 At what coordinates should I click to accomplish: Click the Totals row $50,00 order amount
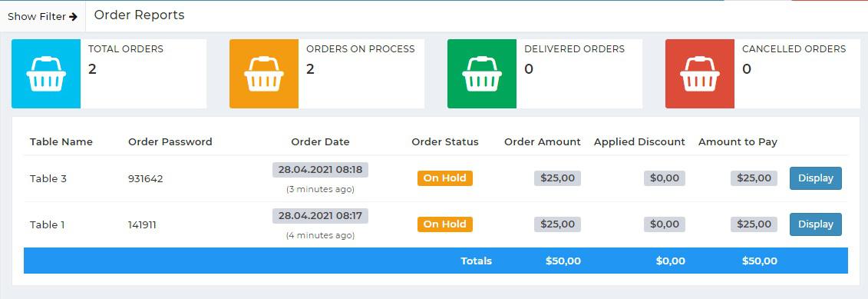pyautogui.click(x=563, y=261)
